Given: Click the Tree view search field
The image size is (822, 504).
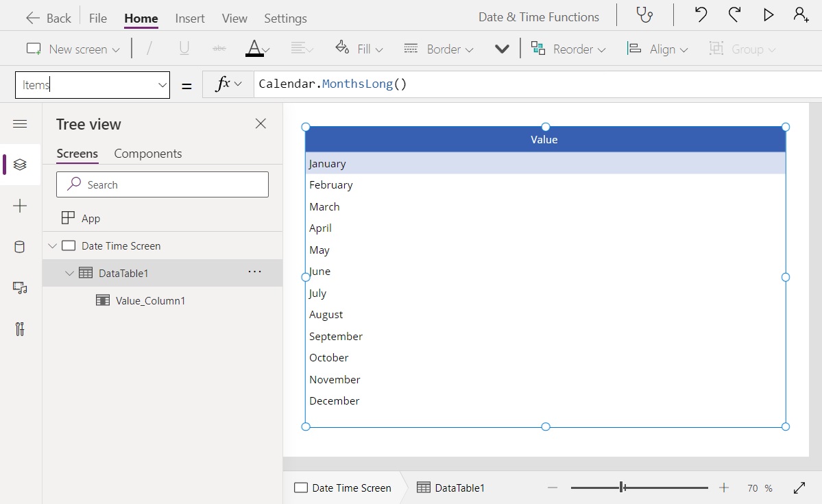Looking at the screenshot, I should pyautogui.click(x=162, y=184).
